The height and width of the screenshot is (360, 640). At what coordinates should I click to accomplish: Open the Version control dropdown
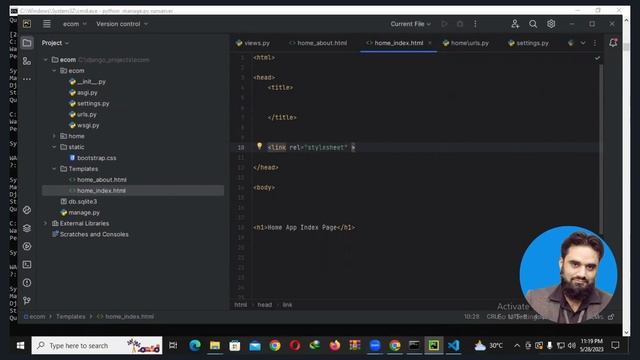click(122, 24)
